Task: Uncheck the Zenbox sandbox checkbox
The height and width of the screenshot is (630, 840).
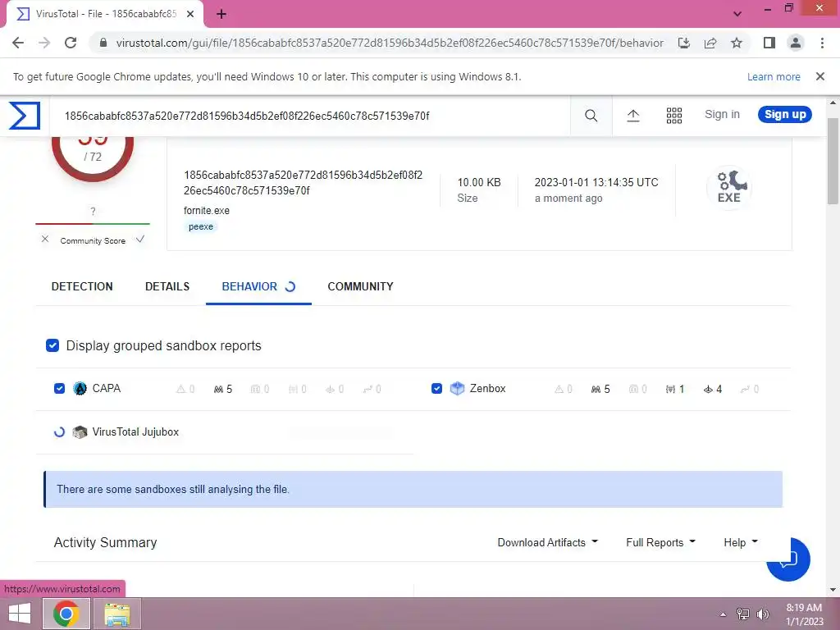Action: pyautogui.click(x=436, y=388)
